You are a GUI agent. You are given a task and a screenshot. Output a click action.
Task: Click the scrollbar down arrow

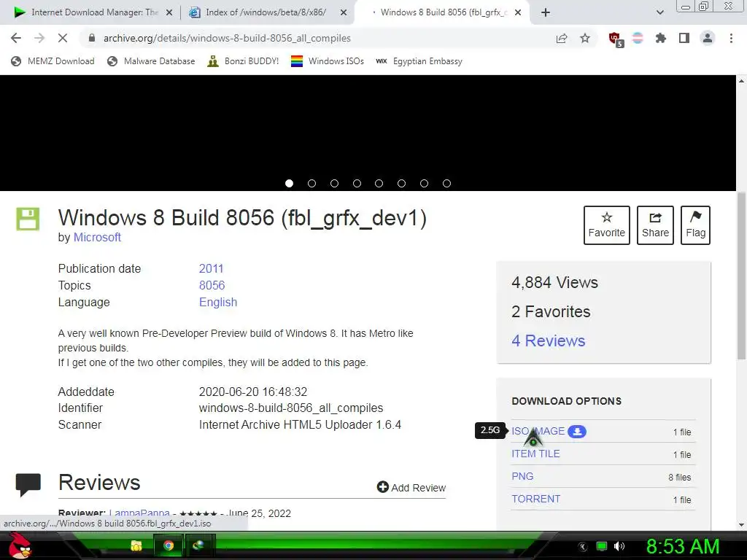point(741,525)
